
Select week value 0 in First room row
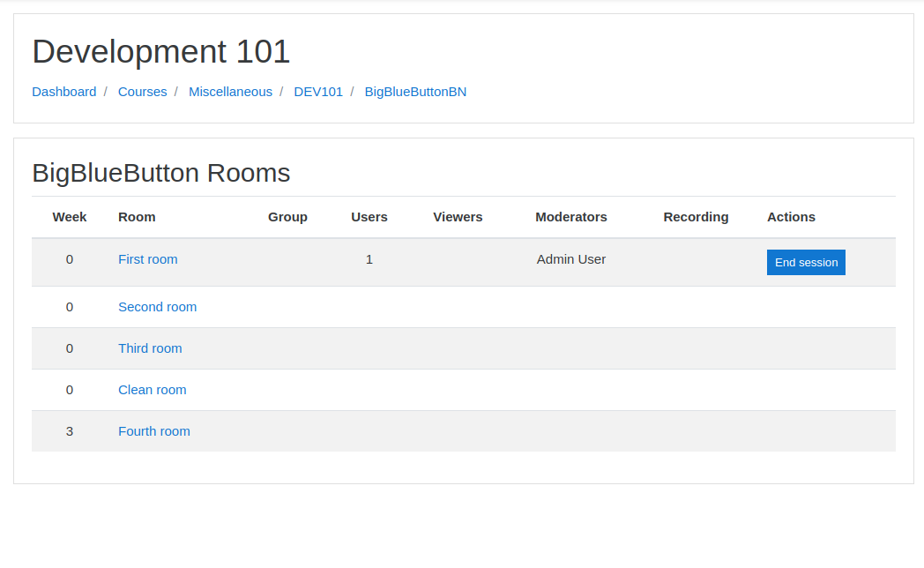(x=70, y=259)
